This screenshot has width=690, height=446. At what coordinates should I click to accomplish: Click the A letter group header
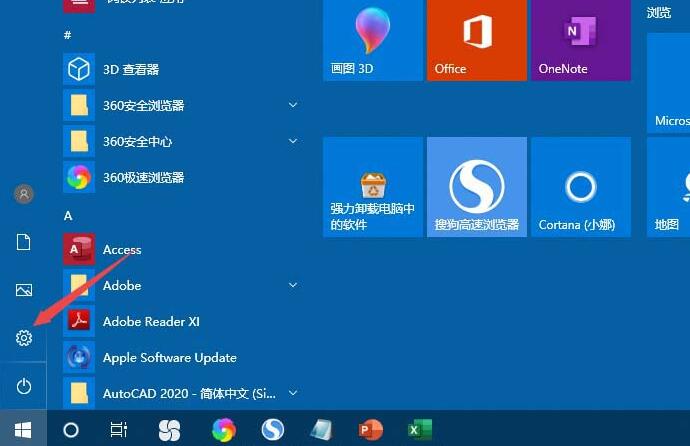pyautogui.click(x=68, y=216)
